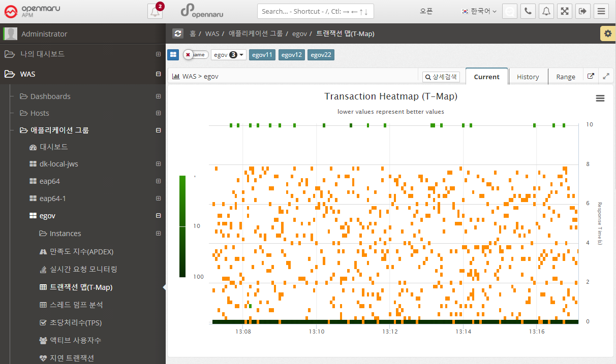Expand the Dashboards tree node
Viewport: 616px width, 364px height.
tap(158, 96)
